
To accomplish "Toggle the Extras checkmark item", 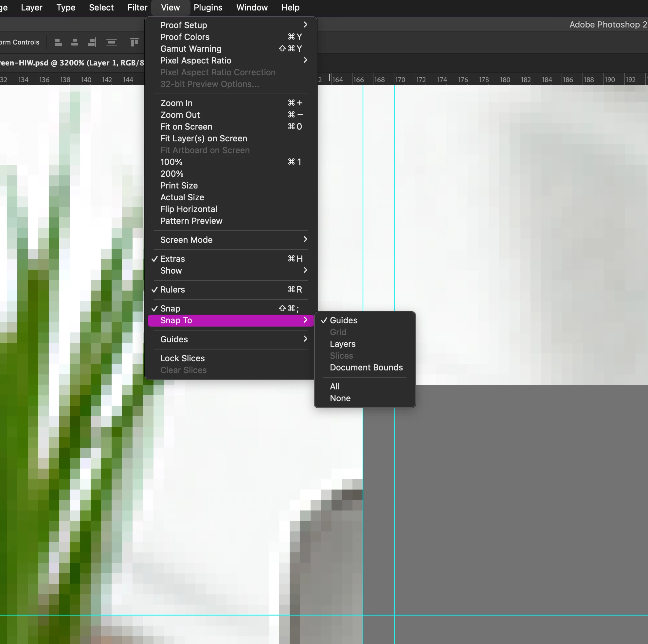I will (x=173, y=259).
